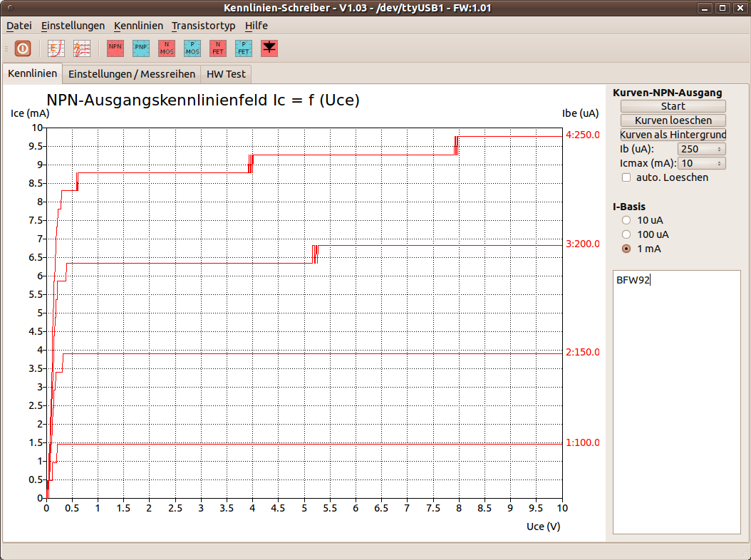Viewport: 751px width, 560px height.
Task: Click the Start button
Action: pyautogui.click(x=673, y=106)
